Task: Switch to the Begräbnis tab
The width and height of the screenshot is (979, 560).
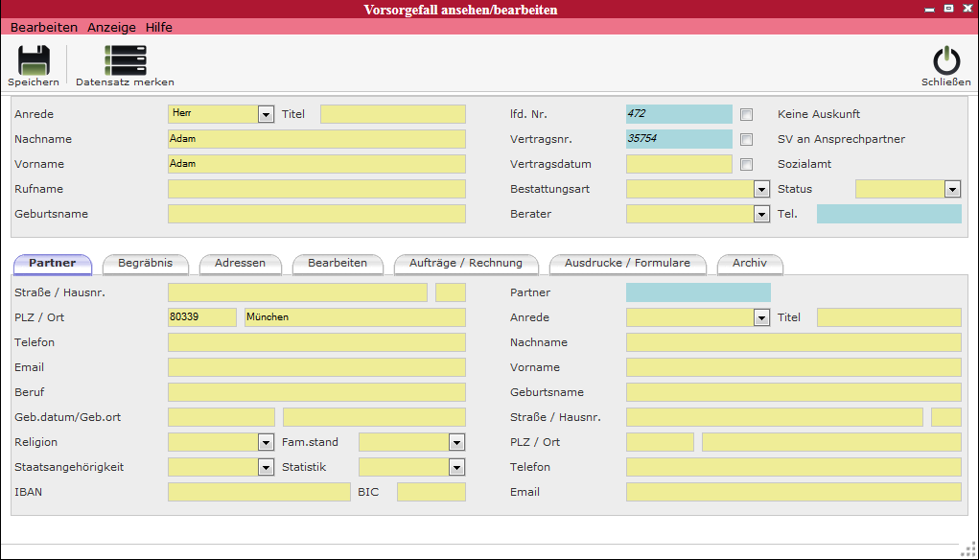Action: pyautogui.click(x=145, y=263)
